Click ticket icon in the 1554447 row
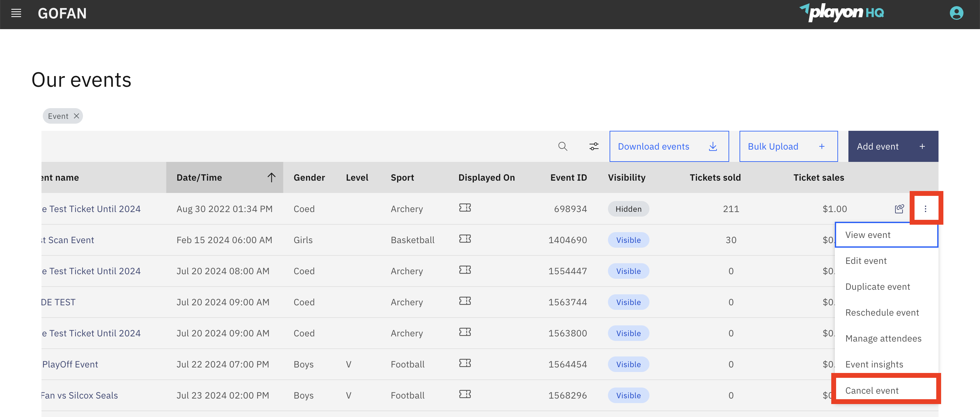The image size is (980, 417). pyautogui.click(x=465, y=270)
